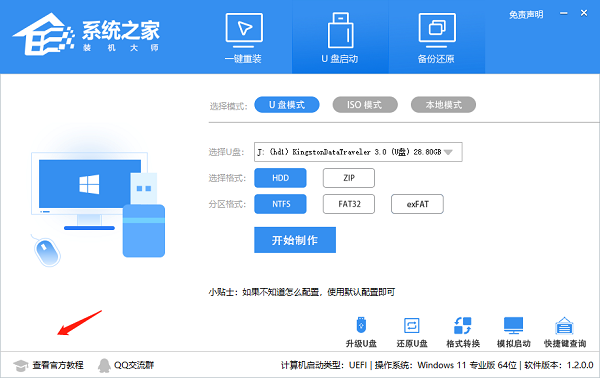
Task: Click the 还原U盘 restore icon
Action: click(412, 332)
